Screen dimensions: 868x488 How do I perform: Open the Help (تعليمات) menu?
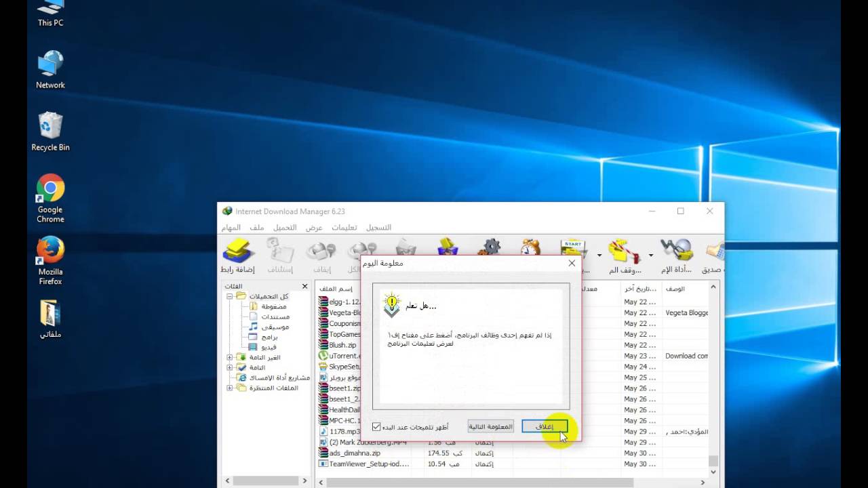coord(344,228)
